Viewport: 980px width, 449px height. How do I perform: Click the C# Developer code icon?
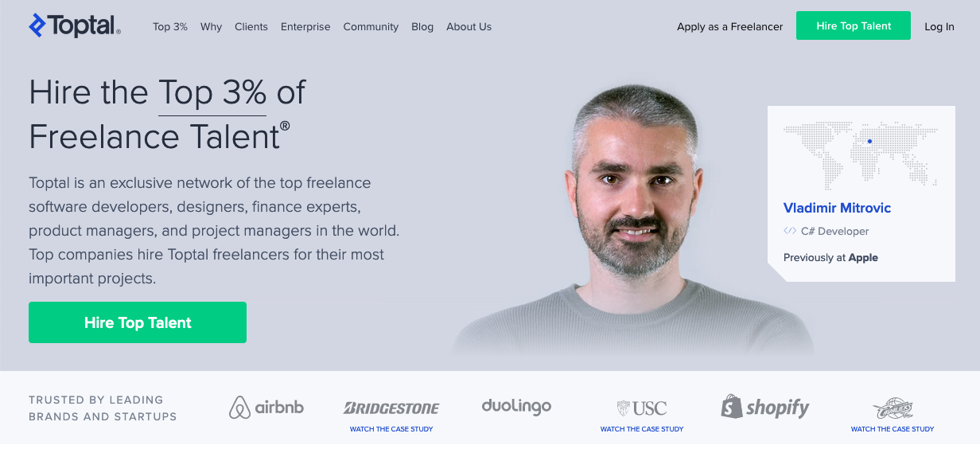coord(790,231)
